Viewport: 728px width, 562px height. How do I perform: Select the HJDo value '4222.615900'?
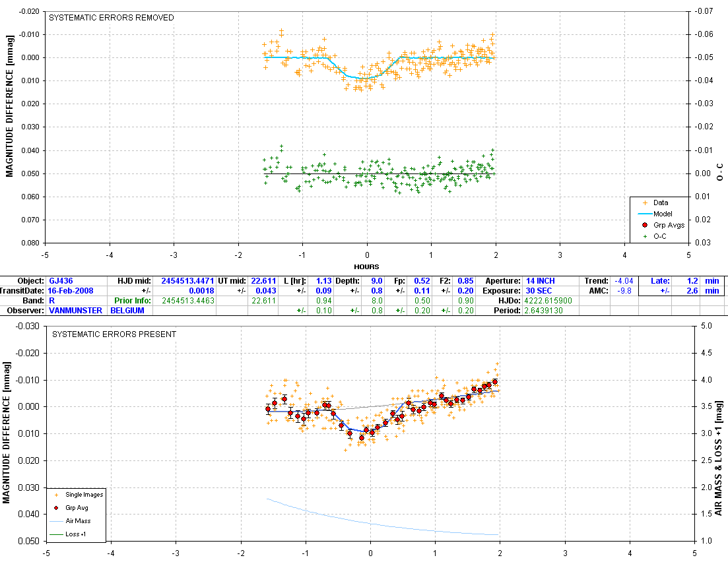pos(548,301)
